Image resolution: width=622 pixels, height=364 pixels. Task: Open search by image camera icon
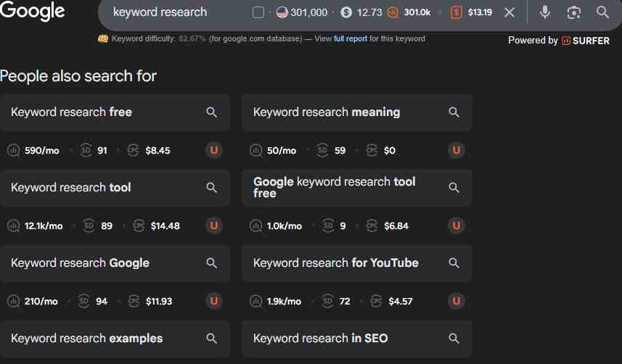(573, 12)
